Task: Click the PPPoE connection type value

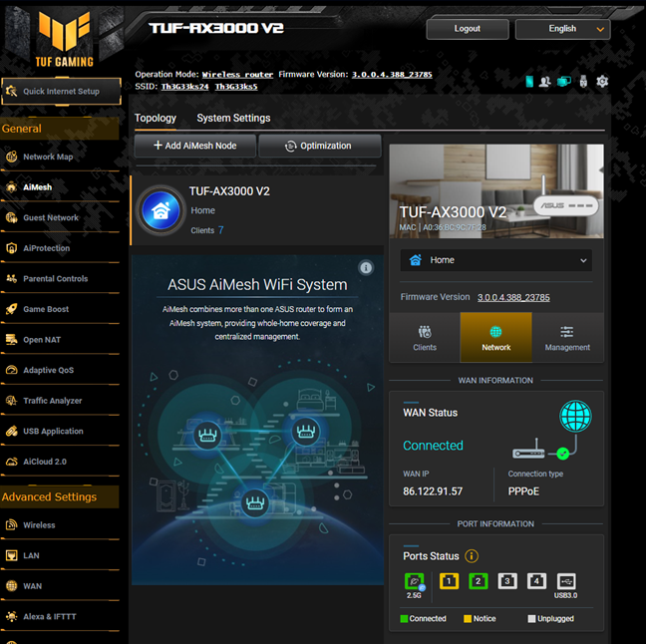Action: pyautogui.click(x=523, y=491)
